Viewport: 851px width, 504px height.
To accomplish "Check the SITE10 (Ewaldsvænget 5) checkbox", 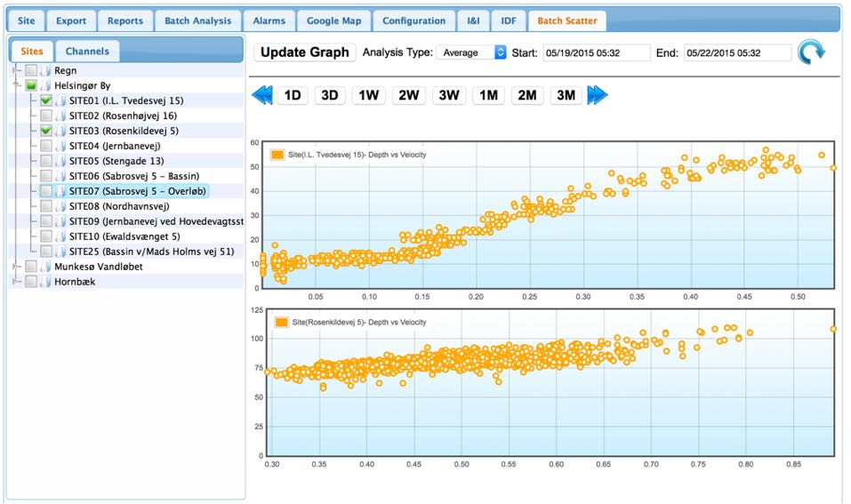I will click(x=46, y=236).
